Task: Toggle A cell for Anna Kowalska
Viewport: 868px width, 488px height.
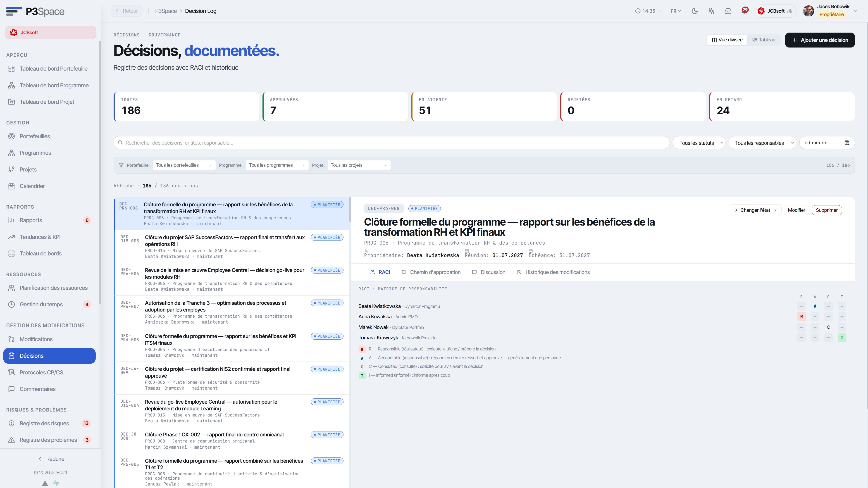Action: point(815,317)
